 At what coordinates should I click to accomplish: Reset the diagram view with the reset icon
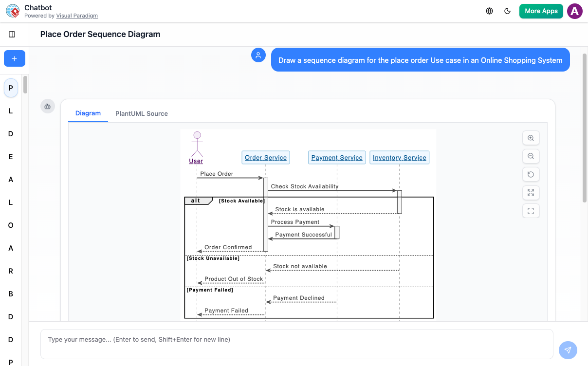click(531, 174)
